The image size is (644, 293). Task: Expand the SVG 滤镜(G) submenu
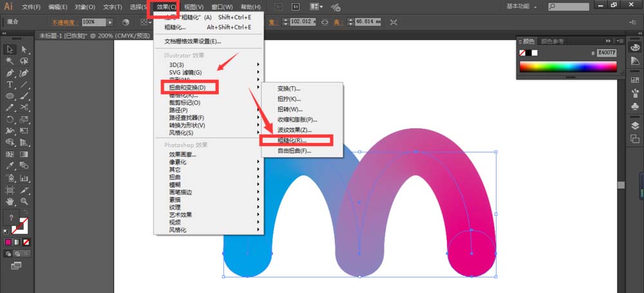209,72
